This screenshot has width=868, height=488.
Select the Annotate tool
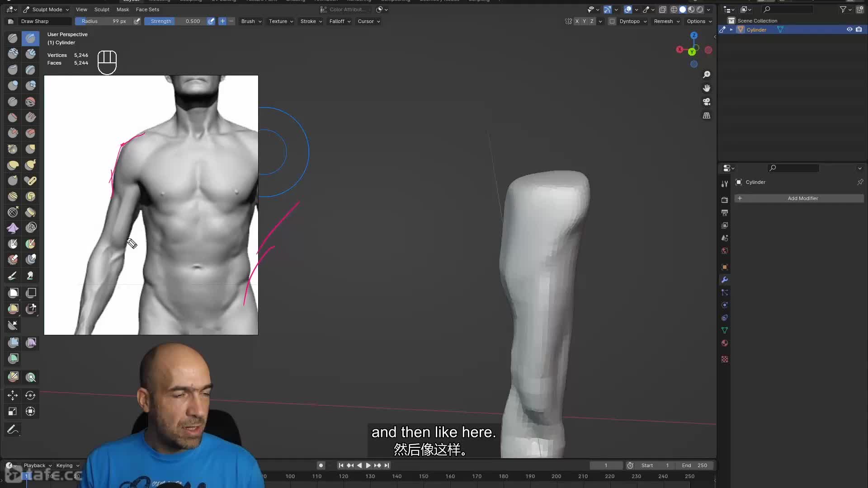tap(13, 430)
